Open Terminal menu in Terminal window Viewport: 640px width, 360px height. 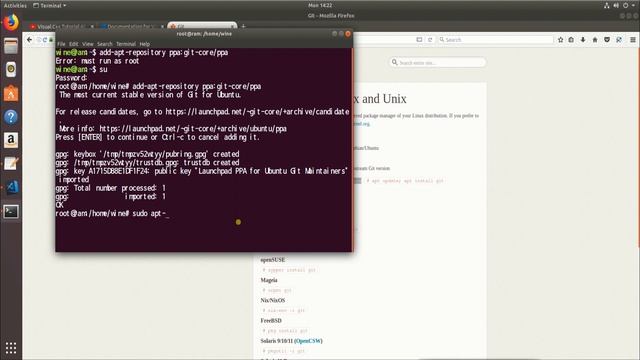click(x=126, y=44)
